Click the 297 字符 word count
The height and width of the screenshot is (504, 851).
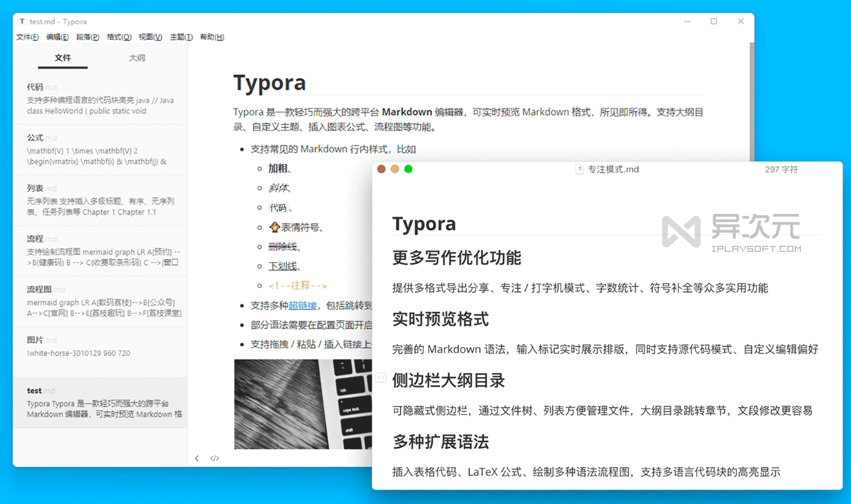(x=781, y=169)
